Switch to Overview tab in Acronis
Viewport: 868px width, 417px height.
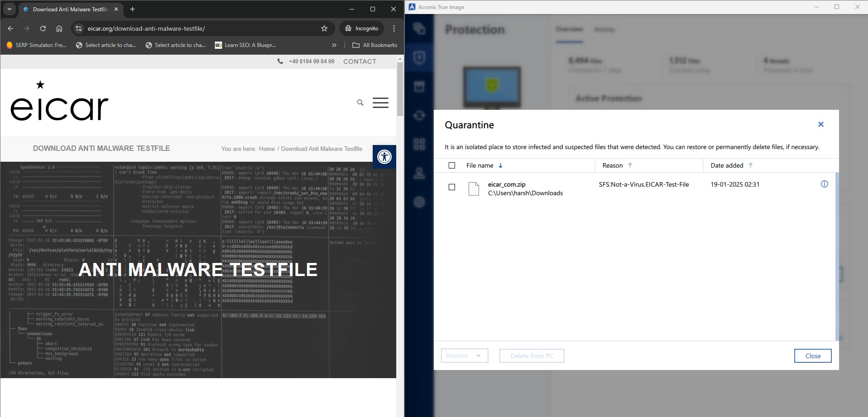click(569, 29)
